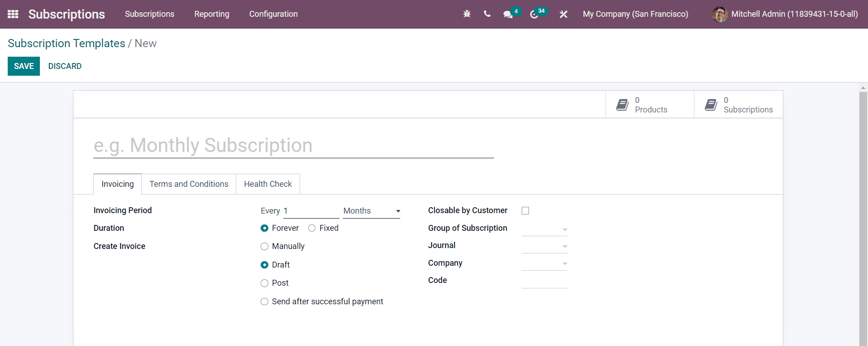Click the Invoicing Period label
This screenshot has height=346, width=868.
[123, 210]
